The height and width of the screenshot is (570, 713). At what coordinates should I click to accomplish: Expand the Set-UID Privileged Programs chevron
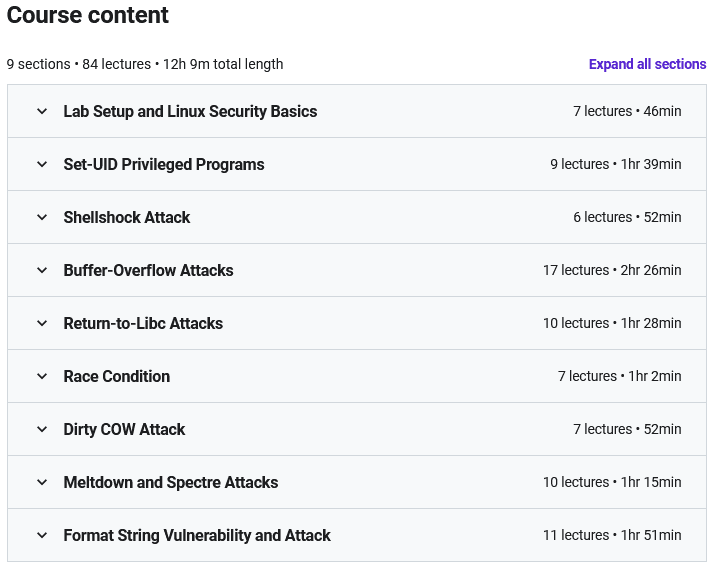(x=42, y=164)
